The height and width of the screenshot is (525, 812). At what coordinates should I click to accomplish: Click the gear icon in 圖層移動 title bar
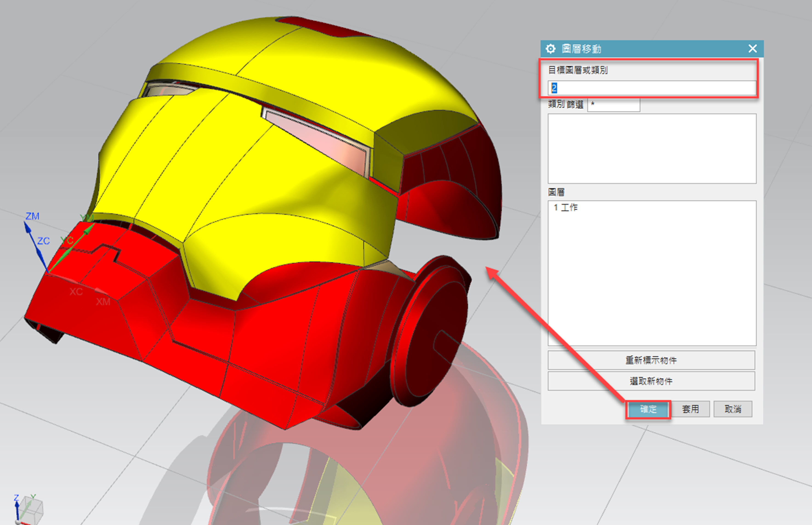pyautogui.click(x=550, y=49)
